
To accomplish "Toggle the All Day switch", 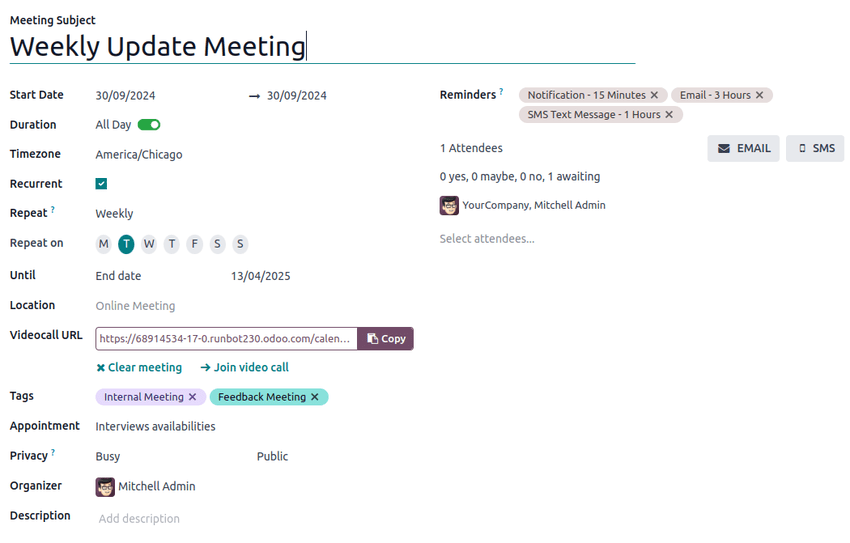I will tap(149, 125).
